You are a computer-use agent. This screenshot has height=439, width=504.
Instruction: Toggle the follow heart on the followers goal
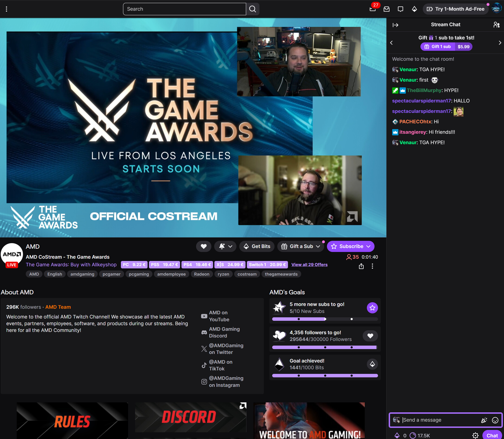coord(370,336)
